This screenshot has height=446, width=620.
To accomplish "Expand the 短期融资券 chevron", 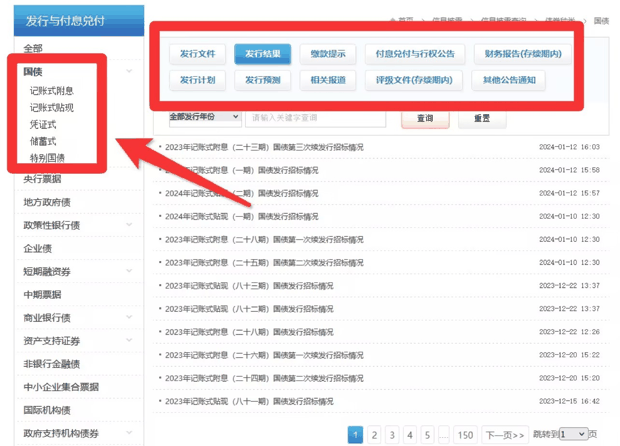I will 129,271.
